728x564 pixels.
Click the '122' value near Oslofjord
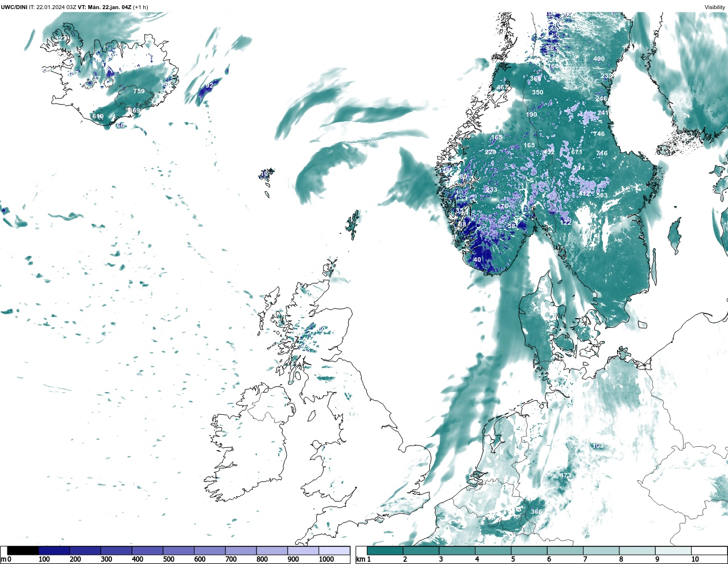565,223
